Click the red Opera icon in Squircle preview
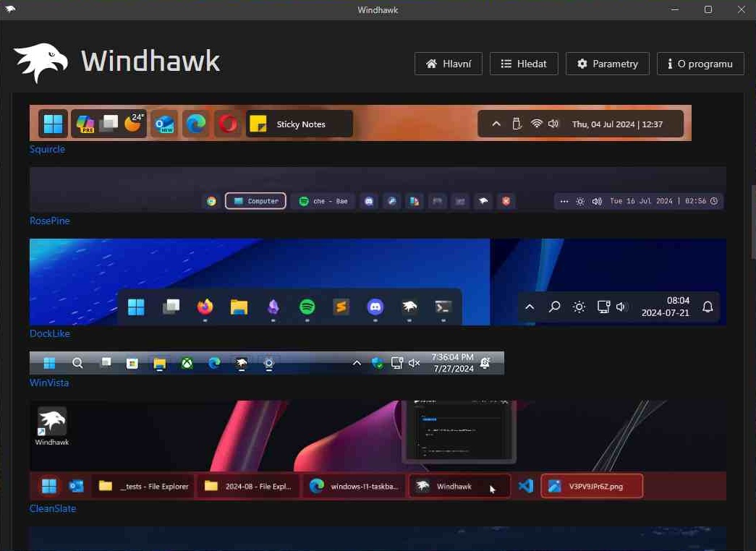The height and width of the screenshot is (551, 756). tap(228, 124)
